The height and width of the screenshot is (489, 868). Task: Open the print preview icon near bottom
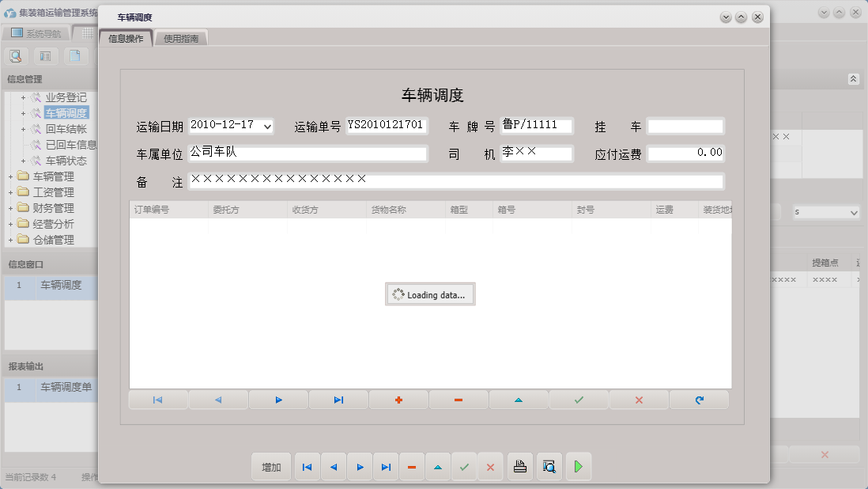tap(549, 467)
